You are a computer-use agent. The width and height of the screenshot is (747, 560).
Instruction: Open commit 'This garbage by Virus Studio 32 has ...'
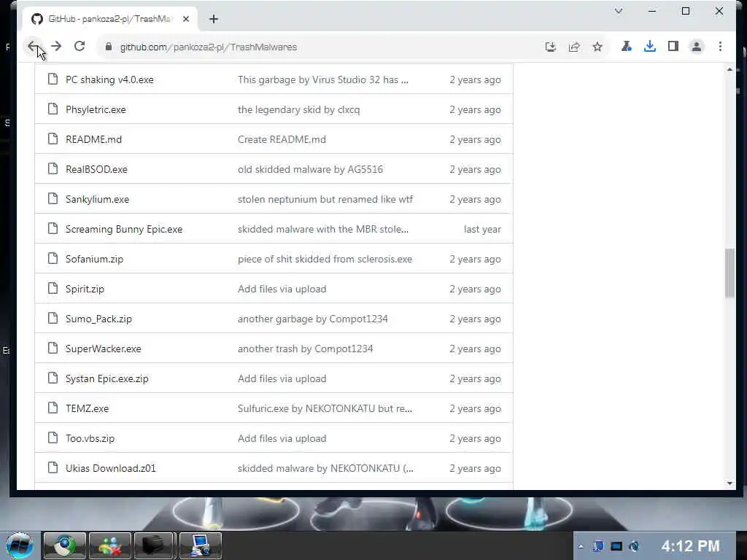coord(323,79)
